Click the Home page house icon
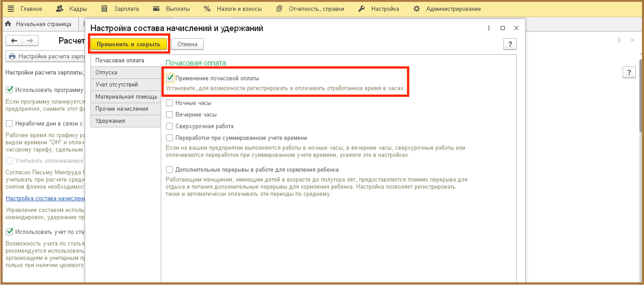 (x=8, y=24)
